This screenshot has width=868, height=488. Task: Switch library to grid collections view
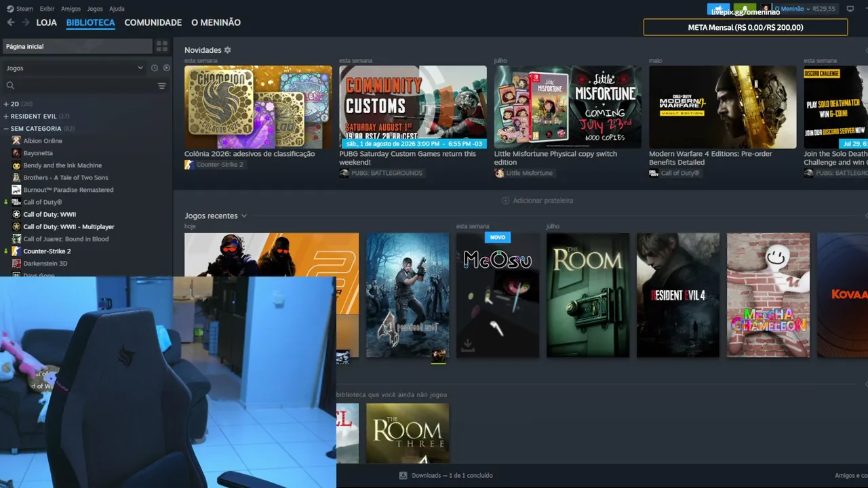[x=162, y=46]
